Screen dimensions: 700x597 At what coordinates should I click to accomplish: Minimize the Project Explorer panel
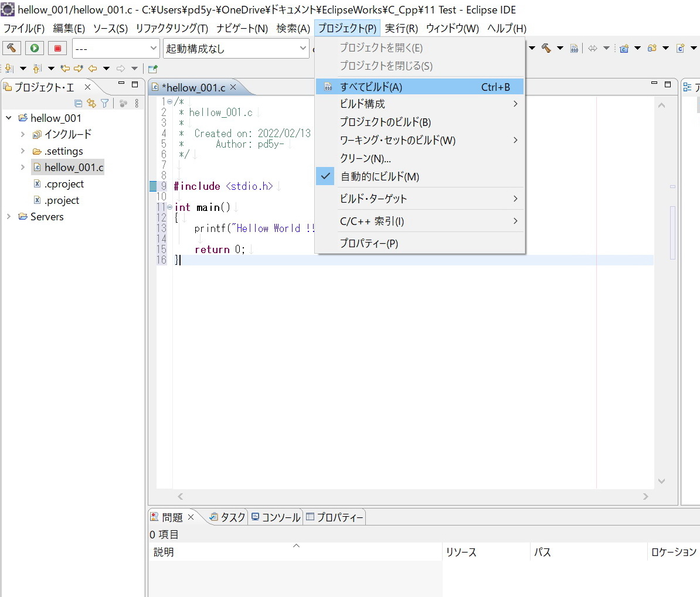(x=121, y=83)
